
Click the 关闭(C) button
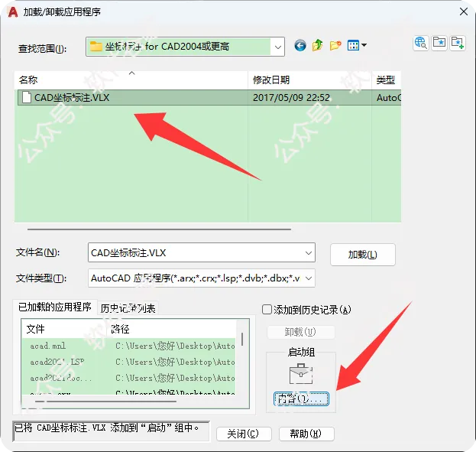point(244,434)
